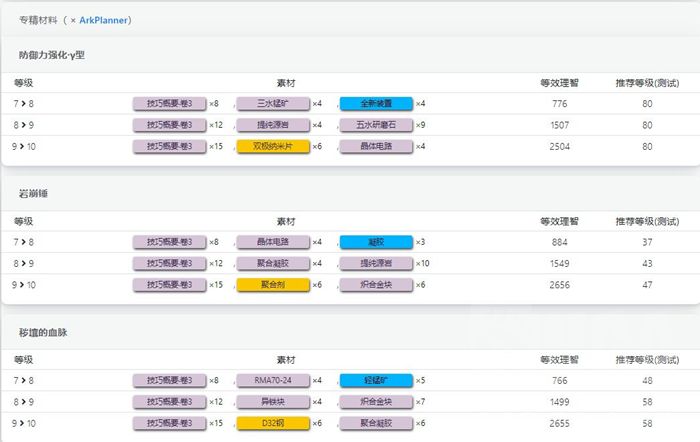Viewport: 700px width, 442px height.
Task: Click 聚合凝胶 in the bottom table's last row
Action: tap(376, 424)
